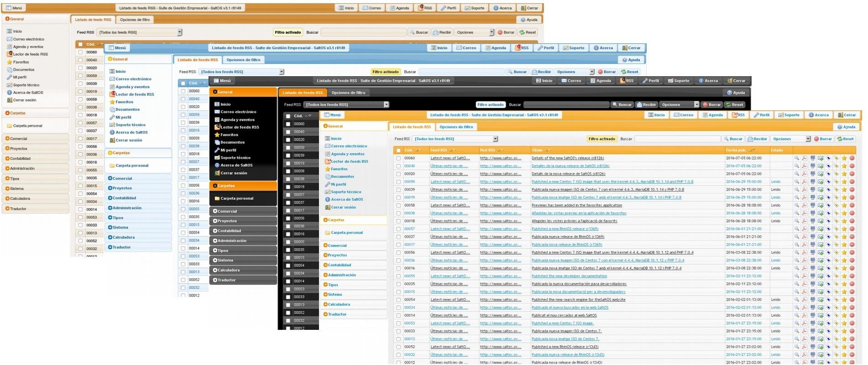Click Agenda toolbar button in blue window
This screenshot has width=868, height=365.
tap(496, 48)
